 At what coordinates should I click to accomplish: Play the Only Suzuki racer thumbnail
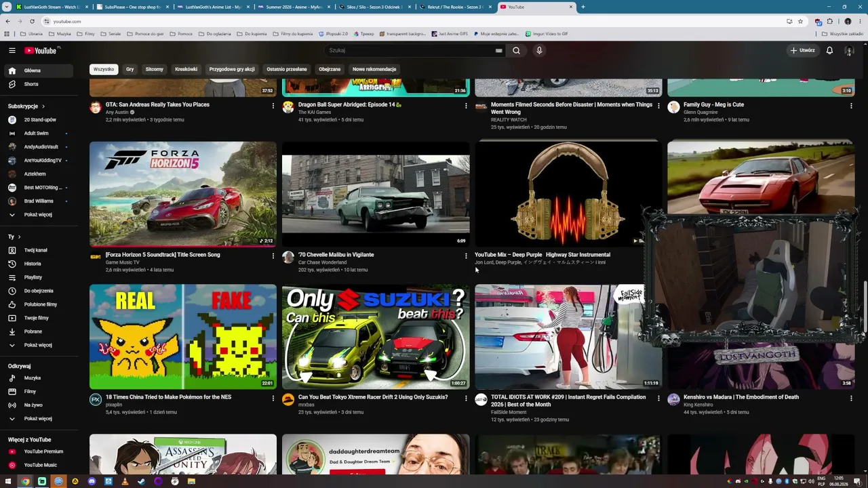(376, 337)
